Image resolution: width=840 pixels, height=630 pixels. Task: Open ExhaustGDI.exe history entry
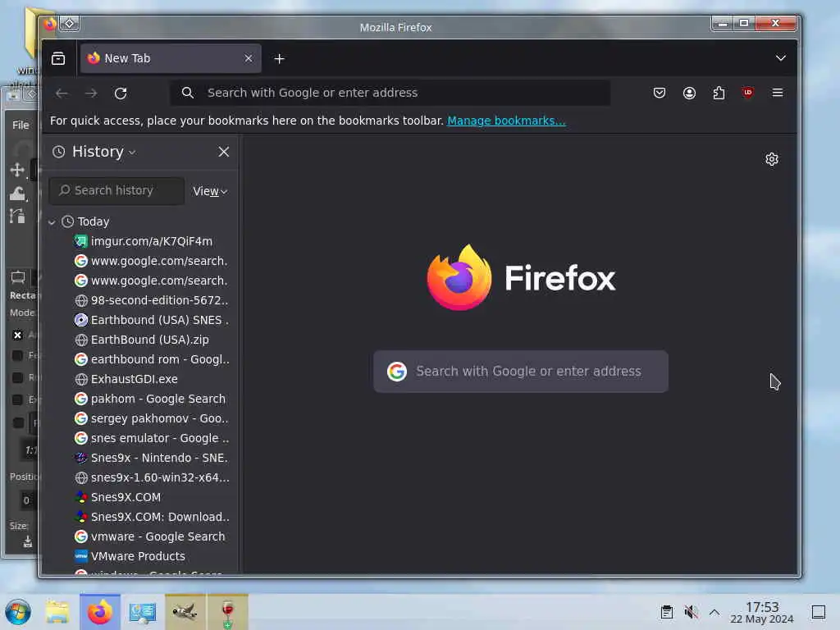point(126,379)
